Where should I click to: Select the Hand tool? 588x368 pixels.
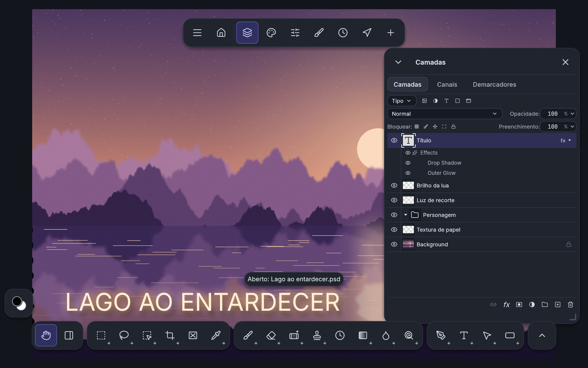pos(46,335)
